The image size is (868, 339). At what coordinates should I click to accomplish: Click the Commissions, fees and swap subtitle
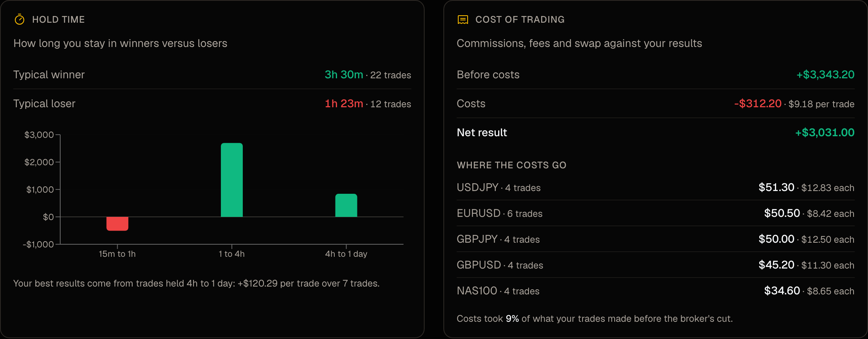point(579,43)
